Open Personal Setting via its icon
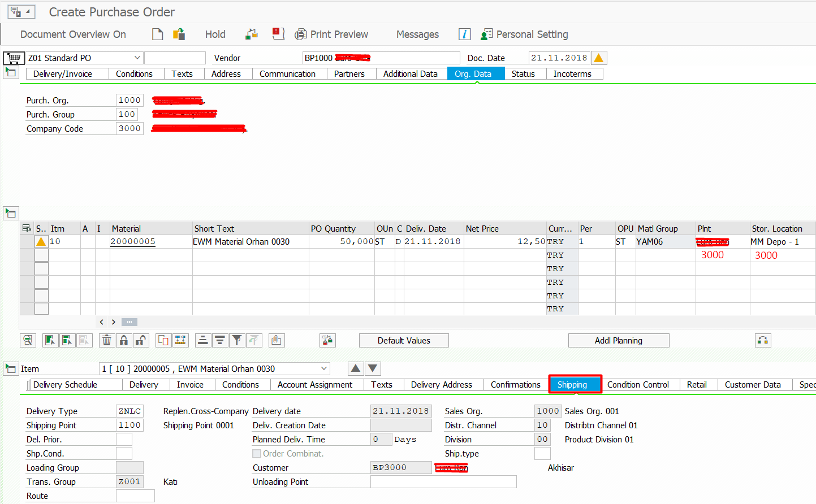Image resolution: width=816 pixels, height=504 pixels. (486, 34)
